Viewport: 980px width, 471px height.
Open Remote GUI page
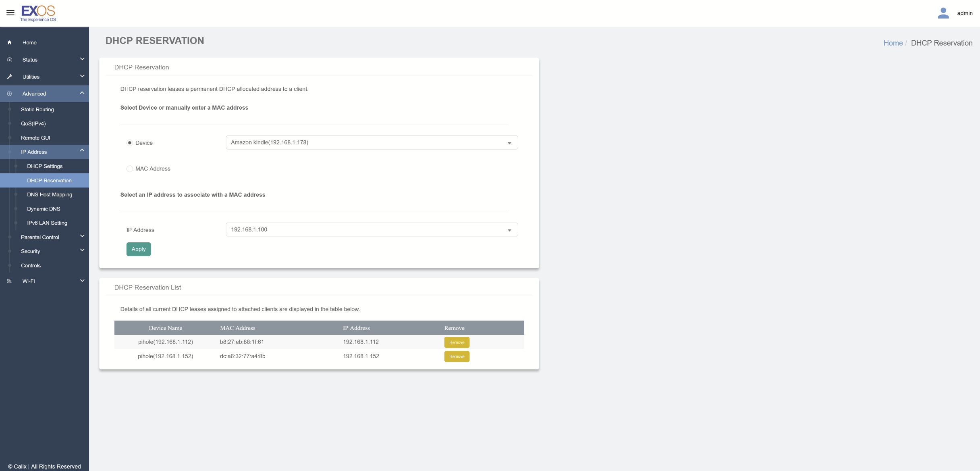pos(35,138)
